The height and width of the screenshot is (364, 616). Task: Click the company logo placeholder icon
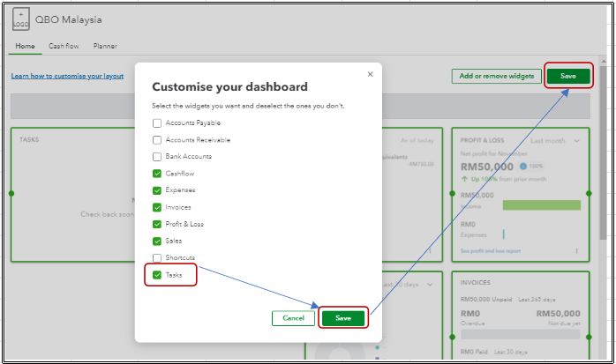point(21,19)
